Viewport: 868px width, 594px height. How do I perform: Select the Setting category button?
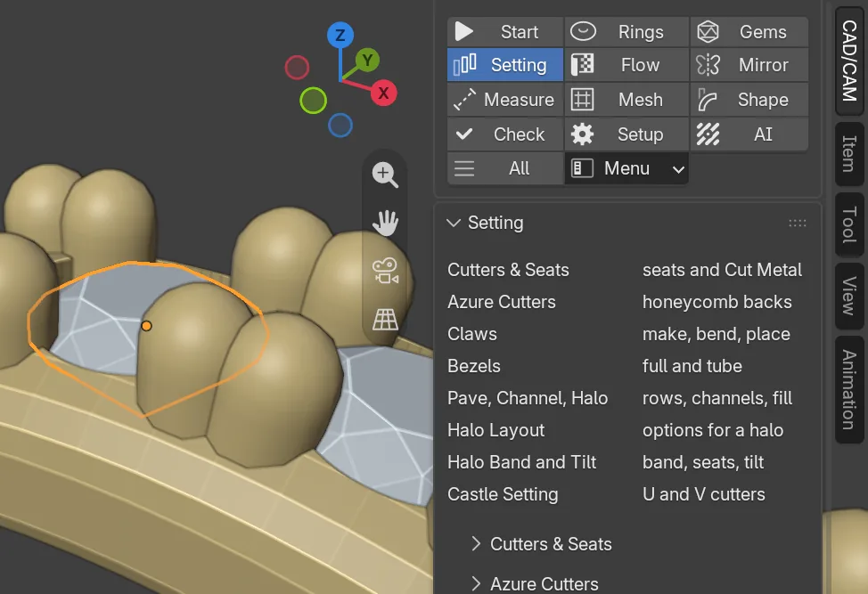(x=505, y=65)
